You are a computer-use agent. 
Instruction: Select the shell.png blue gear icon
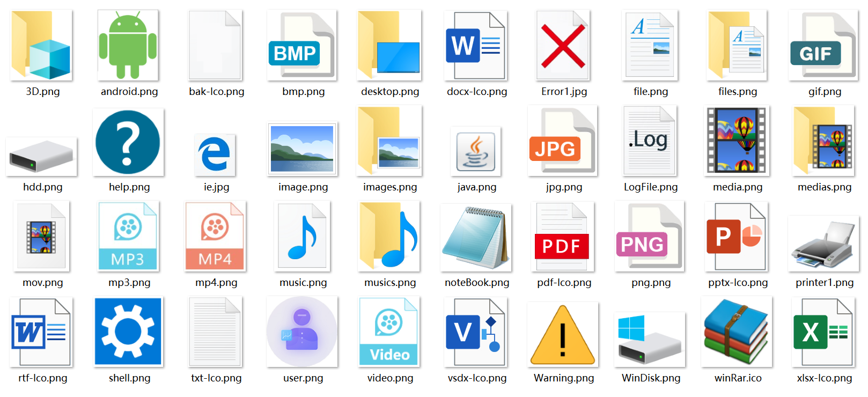128,332
